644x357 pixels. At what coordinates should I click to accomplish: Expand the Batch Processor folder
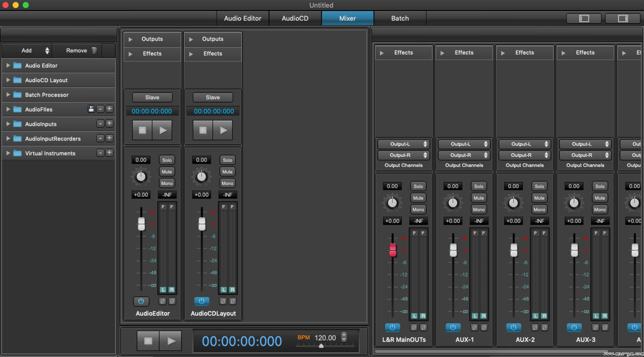tap(8, 95)
